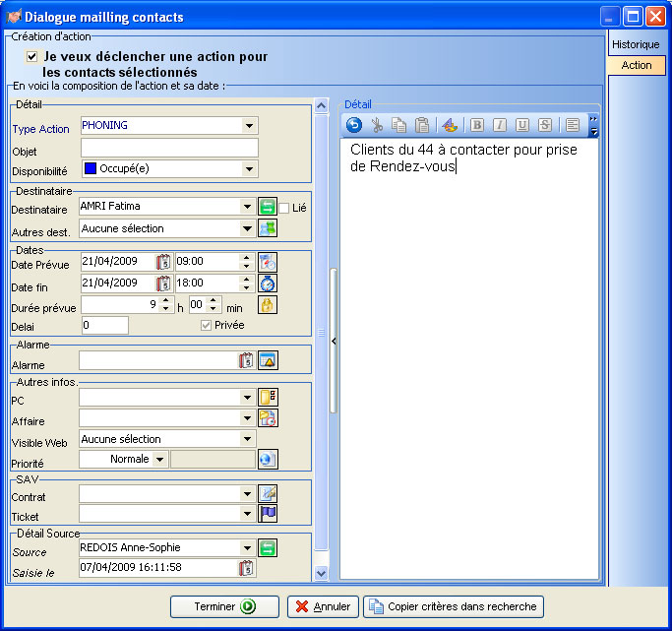Uncheck 'Je veux déclencher une action' checkbox
Viewport: 672px width, 631px height.
[x=31, y=56]
